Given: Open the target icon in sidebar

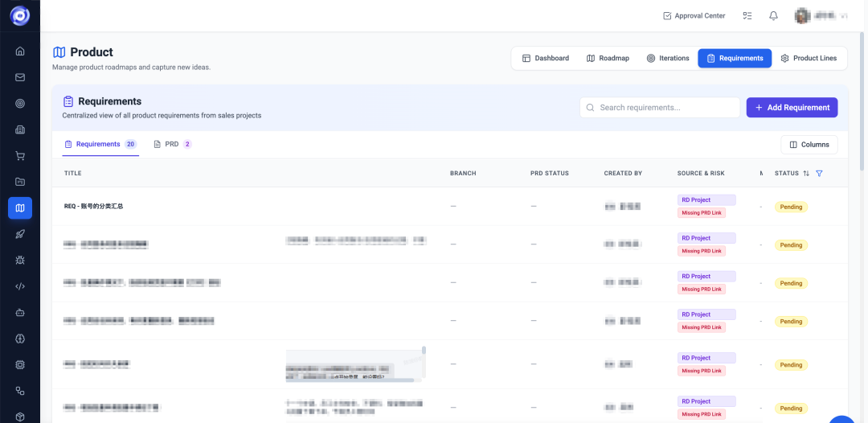Looking at the screenshot, I should pyautogui.click(x=20, y=104).
